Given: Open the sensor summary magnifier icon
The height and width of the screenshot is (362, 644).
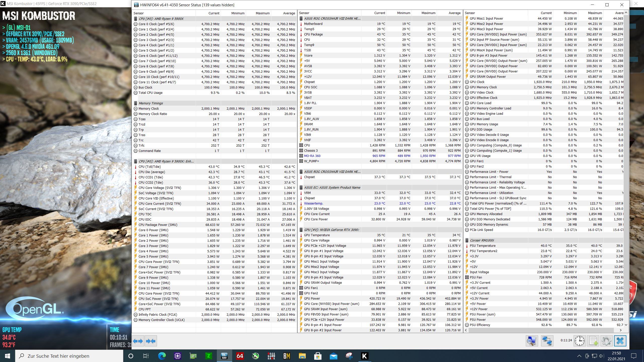Looking at the screenshot, I should [532, 341].
